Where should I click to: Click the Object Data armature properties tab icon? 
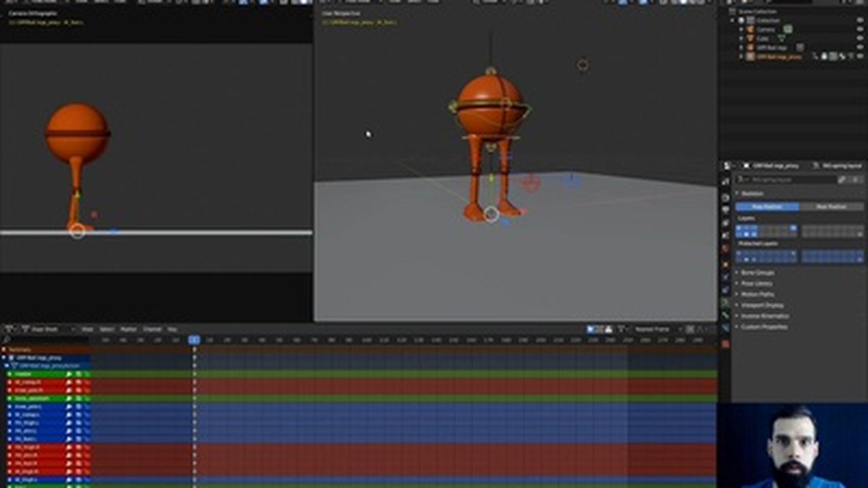pos(725,302)
